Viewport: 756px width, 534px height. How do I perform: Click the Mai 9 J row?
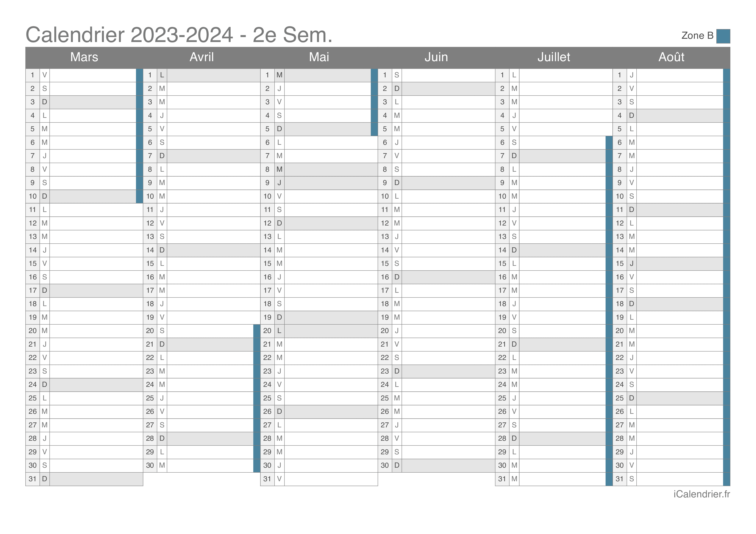click(319, 183)
